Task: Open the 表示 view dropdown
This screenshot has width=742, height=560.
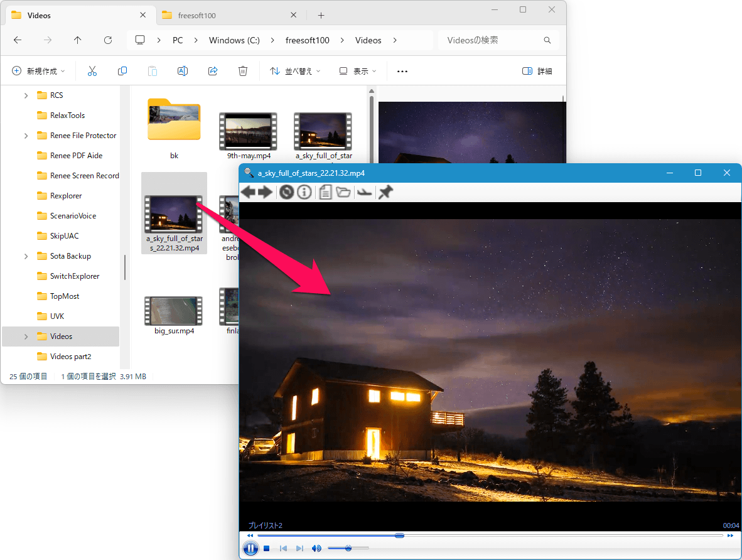Action: tap(358, 71)
